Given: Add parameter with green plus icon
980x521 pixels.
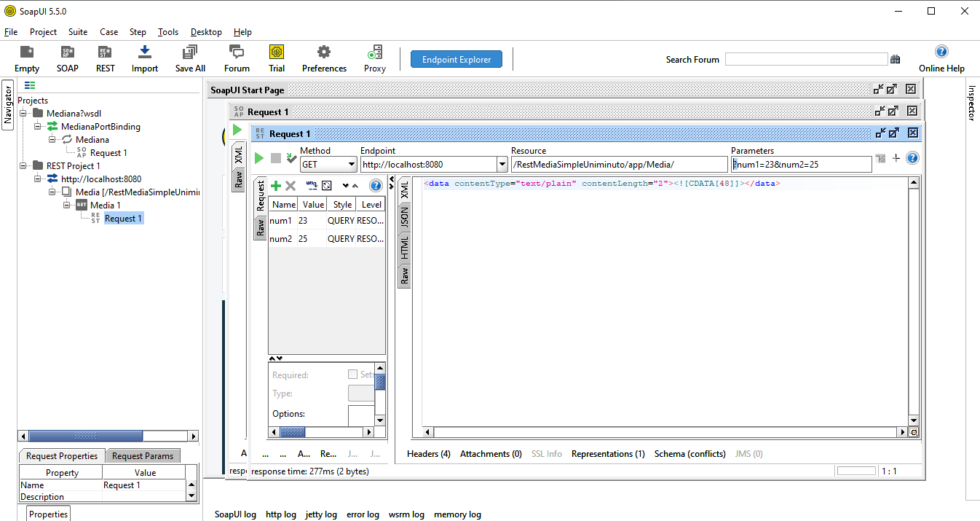Looking at the screenshot, I should coord(276,186).
